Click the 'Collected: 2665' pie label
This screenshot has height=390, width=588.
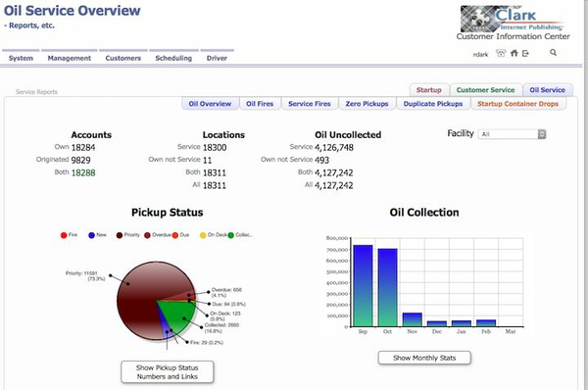pyautogui.click(x=221, y=327)
